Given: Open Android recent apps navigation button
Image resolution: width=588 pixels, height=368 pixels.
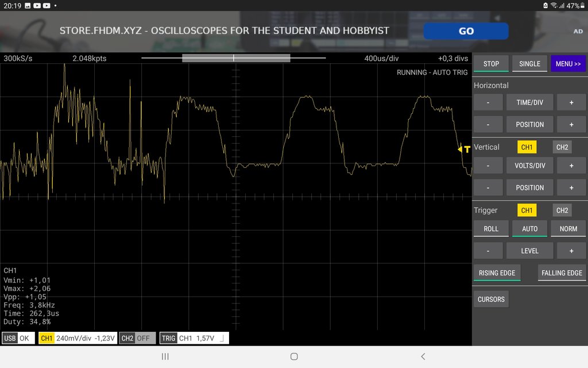Looking at the screenshot, I should tap(165, 356).
